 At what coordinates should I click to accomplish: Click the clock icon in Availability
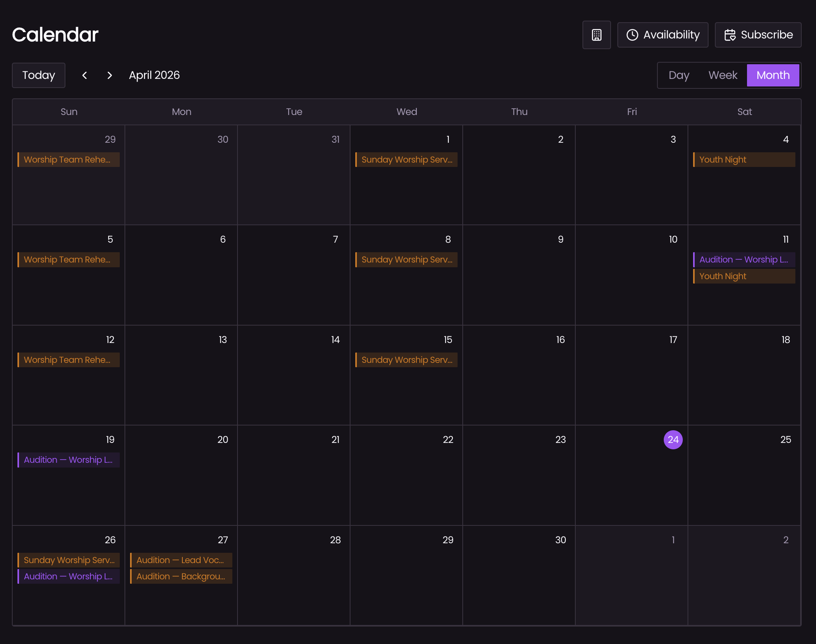pos(632,35)
